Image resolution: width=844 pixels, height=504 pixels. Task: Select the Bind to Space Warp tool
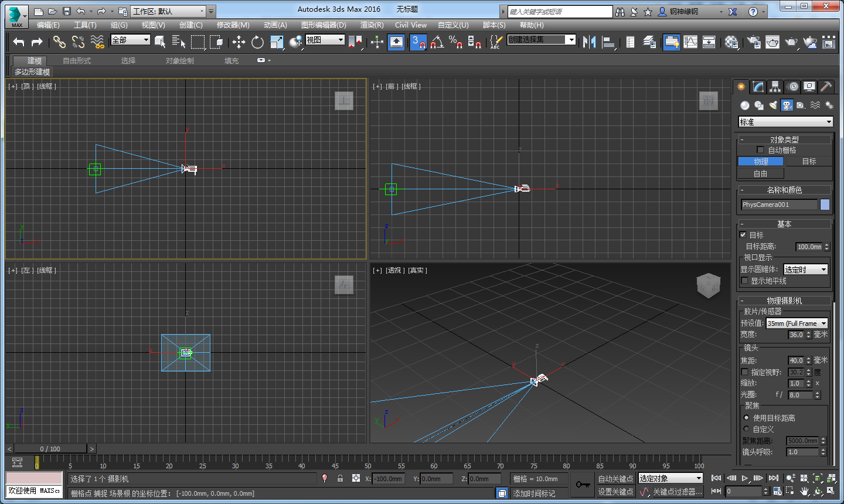[x=97, y=42]
